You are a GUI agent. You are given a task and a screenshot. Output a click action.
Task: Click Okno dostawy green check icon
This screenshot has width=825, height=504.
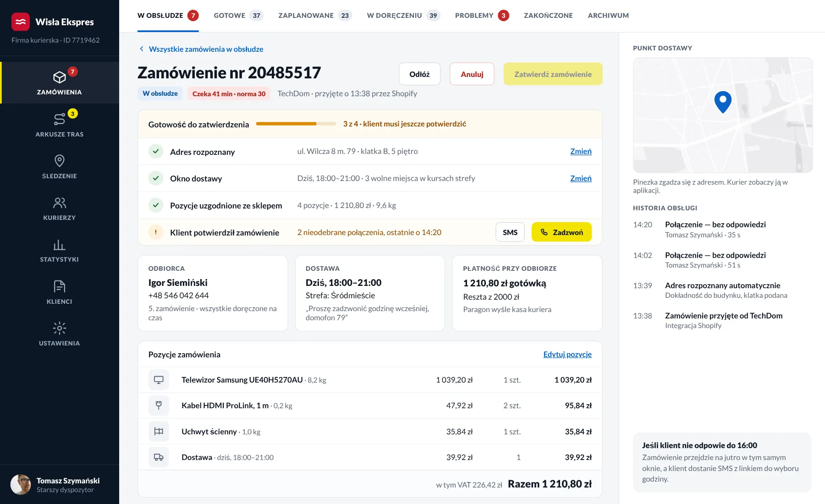(x=156, y=178)
